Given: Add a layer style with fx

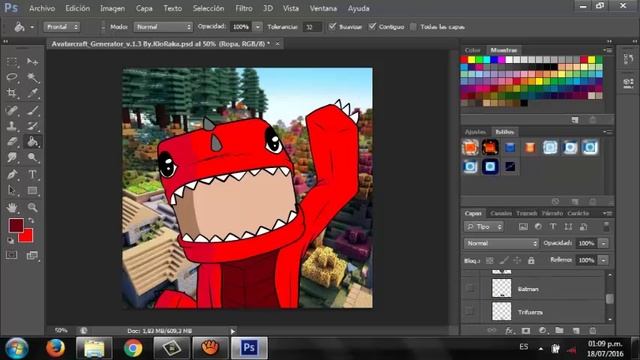Looking at the screenshot, I should (x=509, y=331).
